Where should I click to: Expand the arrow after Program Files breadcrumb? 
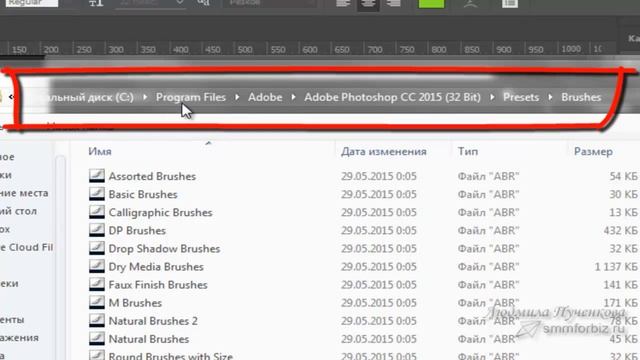point(237,97)
